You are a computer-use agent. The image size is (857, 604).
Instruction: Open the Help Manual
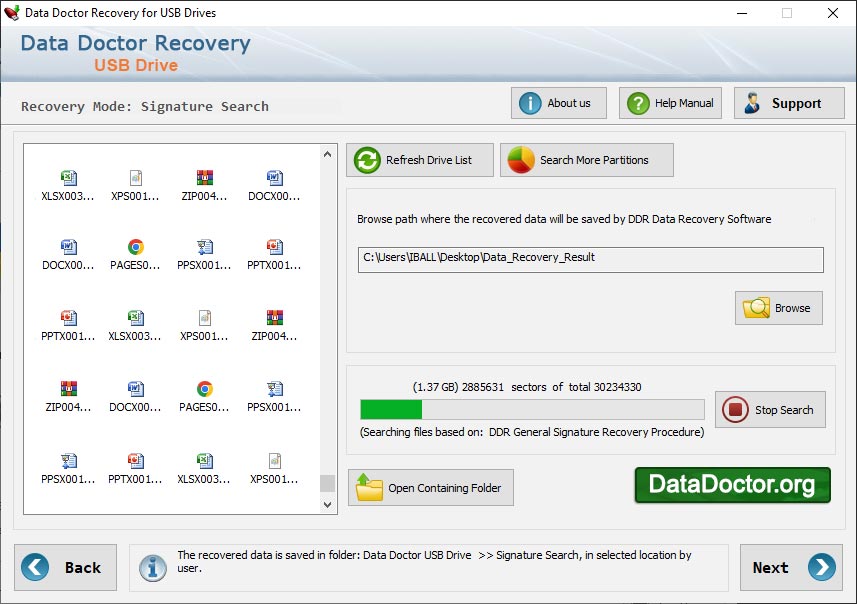point(669,102)
